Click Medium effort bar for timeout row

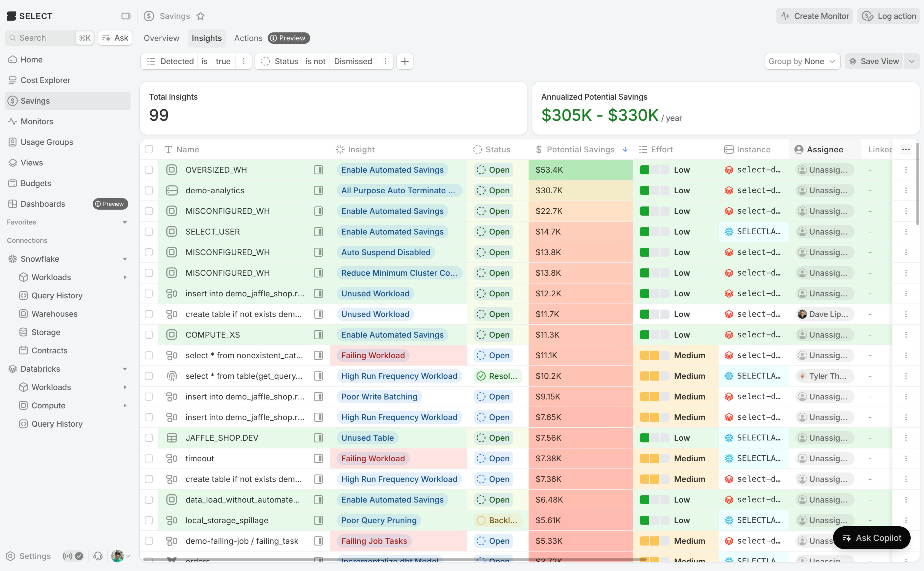[654, 458]
